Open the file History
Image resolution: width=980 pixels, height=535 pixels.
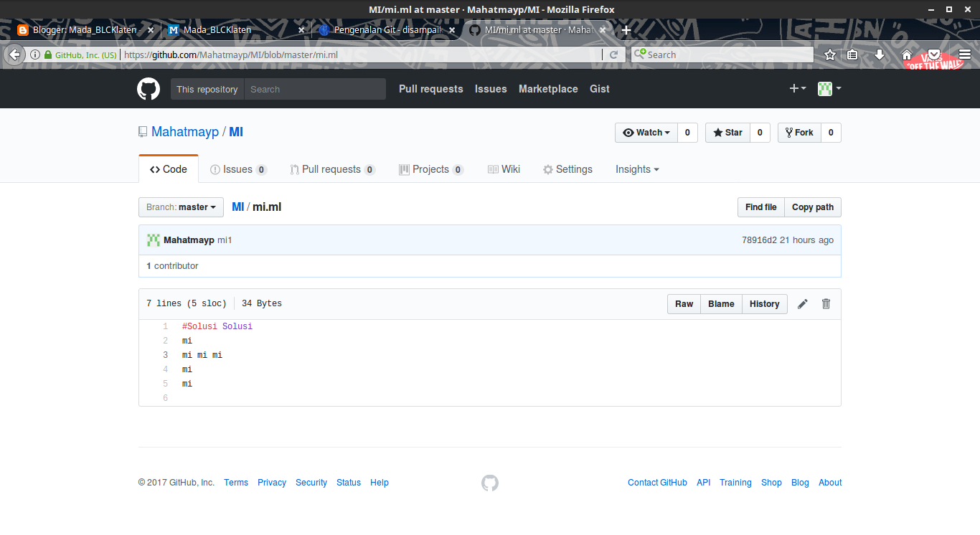765,304
